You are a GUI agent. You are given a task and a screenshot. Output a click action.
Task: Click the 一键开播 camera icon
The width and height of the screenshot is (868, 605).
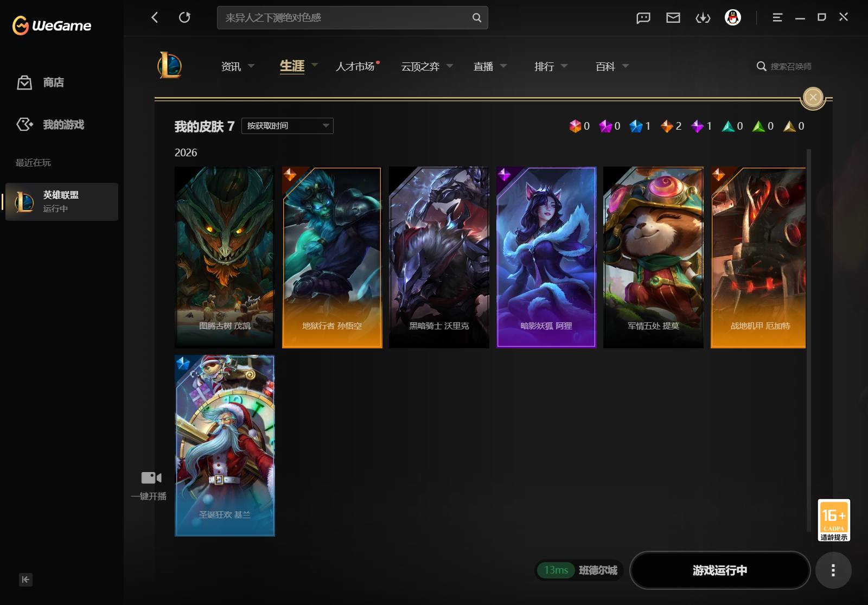pos(151,477)
